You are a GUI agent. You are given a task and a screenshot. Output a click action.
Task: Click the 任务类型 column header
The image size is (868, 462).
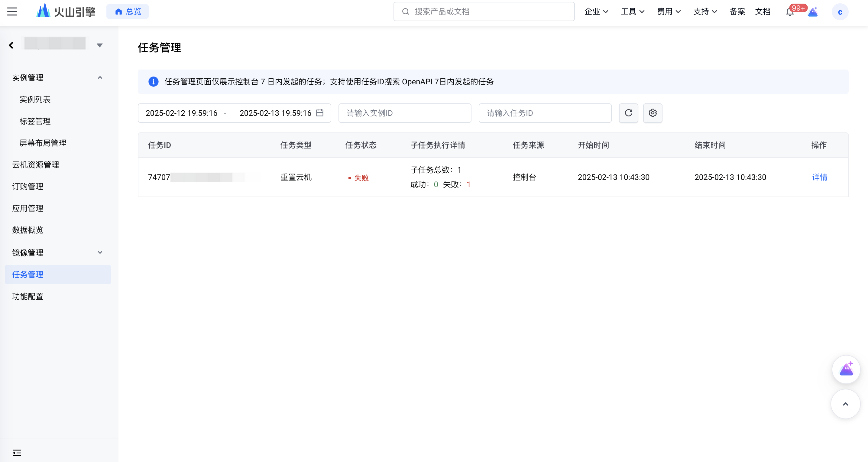pyautogui.click(x=296, y=145)
